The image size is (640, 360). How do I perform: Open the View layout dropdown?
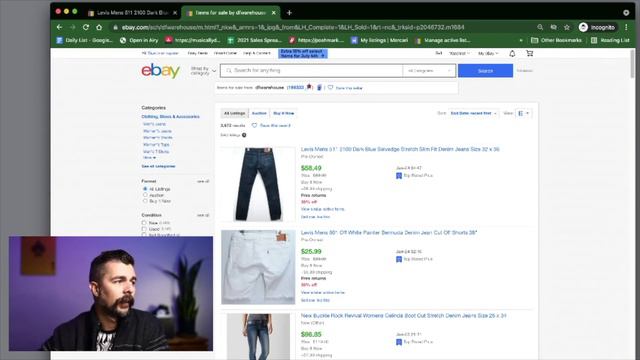click(523, 113)
